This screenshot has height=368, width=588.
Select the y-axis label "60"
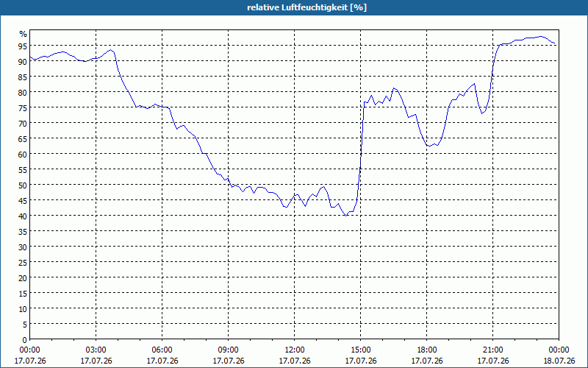[x=23, y=154]
